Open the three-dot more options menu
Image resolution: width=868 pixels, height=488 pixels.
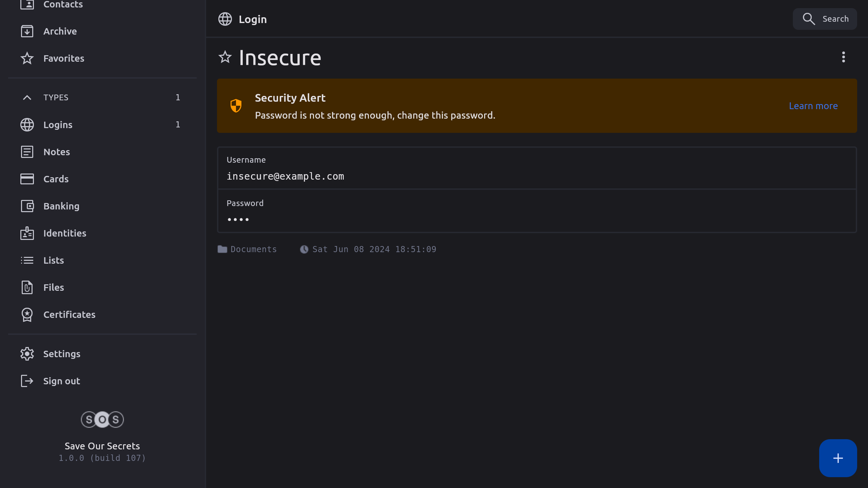click(x=843, y=57)
